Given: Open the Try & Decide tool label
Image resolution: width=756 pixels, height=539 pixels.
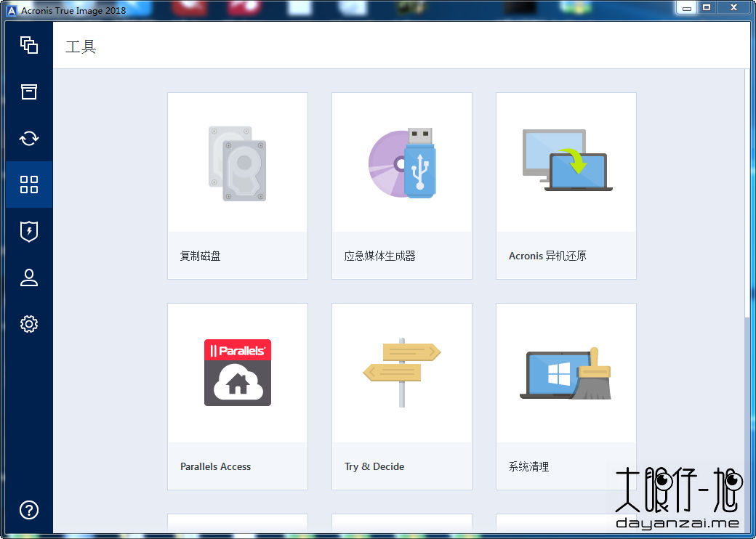Looking at the screenshot, I should pyautogui.click(x=374, y=466).
